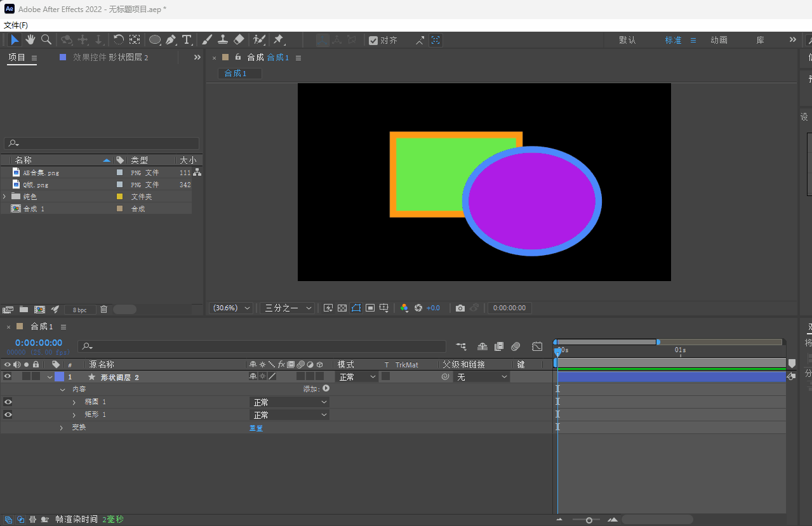
Task: Select the Puppet Pin tool
Action: coord(278,40)
